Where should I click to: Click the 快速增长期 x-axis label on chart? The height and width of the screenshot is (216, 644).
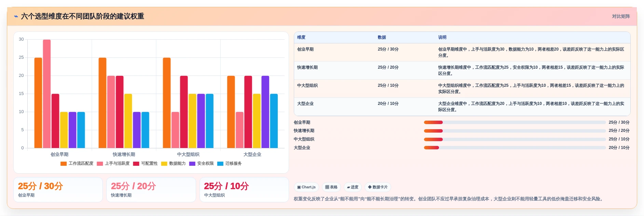[124, 154]
